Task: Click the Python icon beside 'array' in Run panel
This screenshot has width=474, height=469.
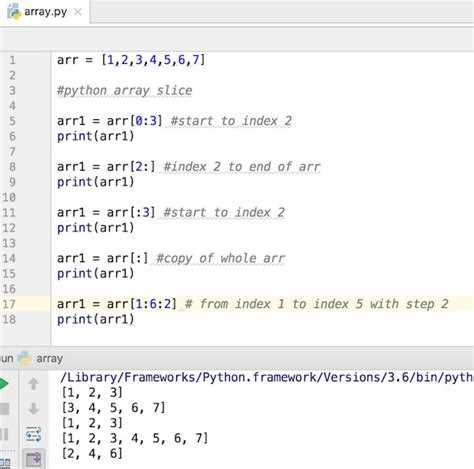Action: (25, 358)
